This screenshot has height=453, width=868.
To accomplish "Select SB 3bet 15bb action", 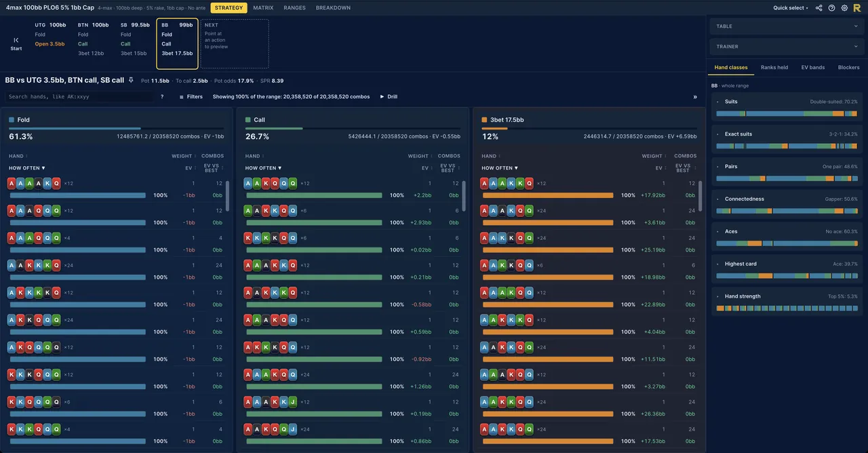I will pyautogui.click(x=134, y=54).
